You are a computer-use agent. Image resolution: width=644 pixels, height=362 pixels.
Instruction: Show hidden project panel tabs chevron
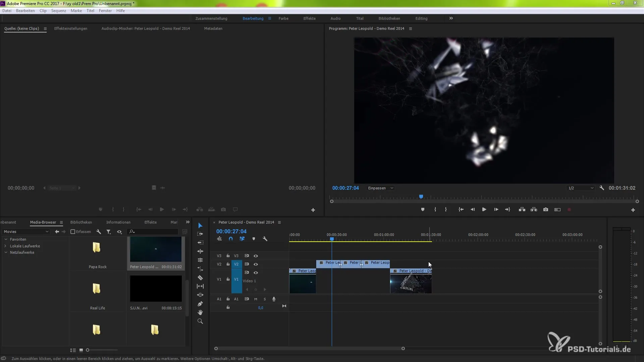click(188, 222)
